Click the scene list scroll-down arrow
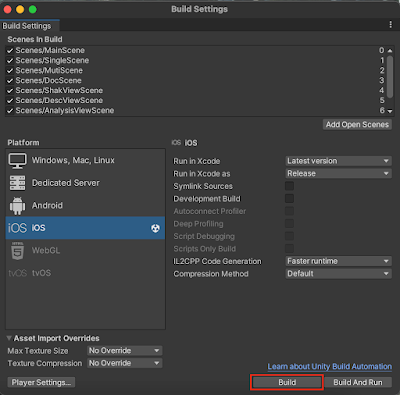This screenshot has width=400, height=395. 390,111
